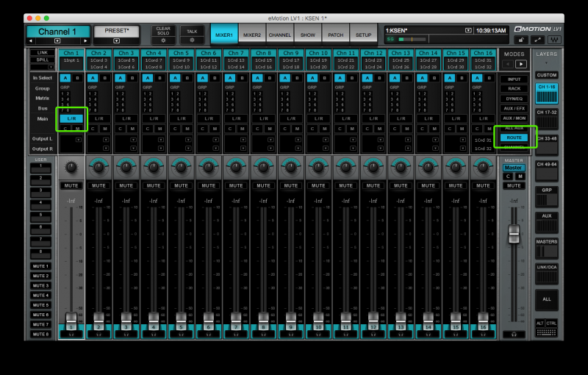Select input A on Chn 3
The image size is (588, 375).
[120, 78]
